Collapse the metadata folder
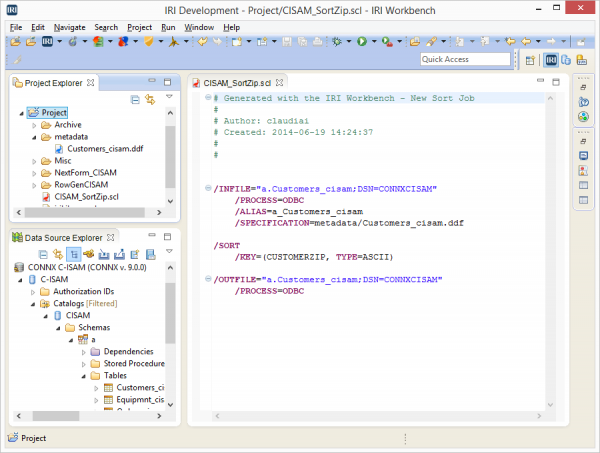 click(33, 137)
